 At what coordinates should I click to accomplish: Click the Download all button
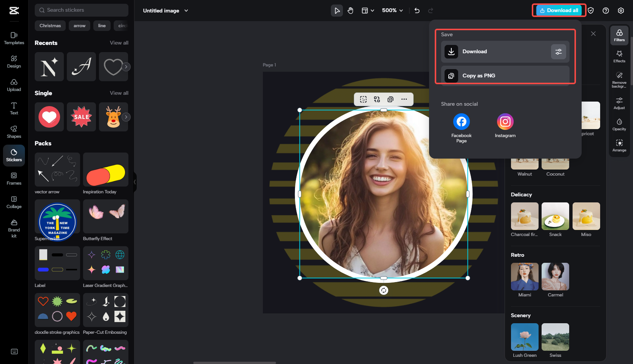(x=559, y=11)
